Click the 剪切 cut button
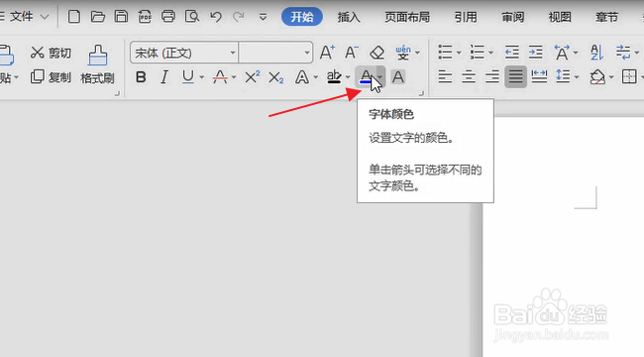 pyautogui.click(x=51, y=53)
